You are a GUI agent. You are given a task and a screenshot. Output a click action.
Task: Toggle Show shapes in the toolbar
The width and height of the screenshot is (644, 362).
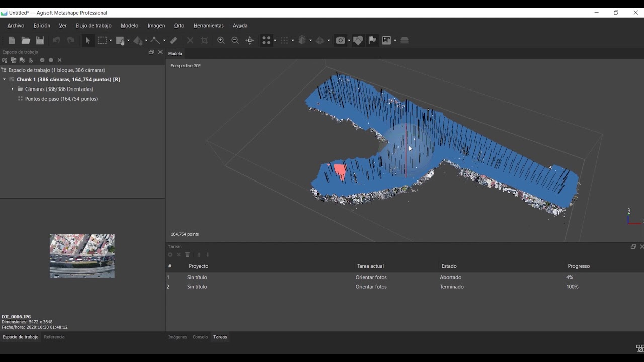coord(358,40)
